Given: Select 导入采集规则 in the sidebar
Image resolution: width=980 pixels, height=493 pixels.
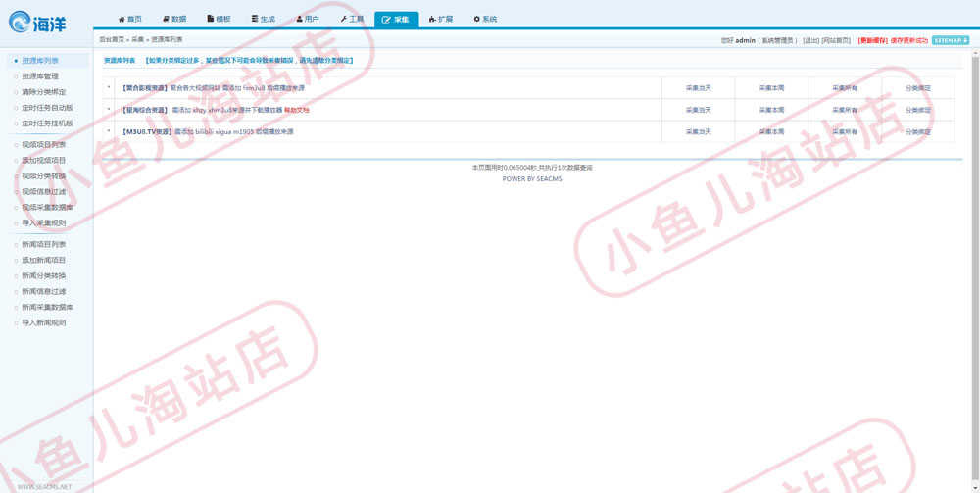Looking at the screenshot, I should pyautogui.click(x=44, y=222).
